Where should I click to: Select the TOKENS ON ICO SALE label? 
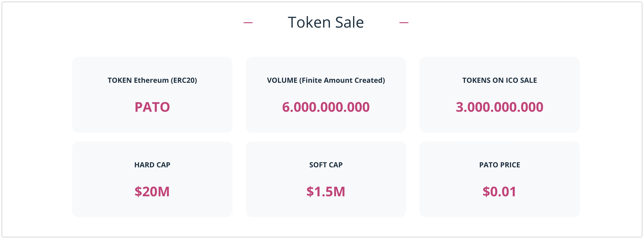499,80
